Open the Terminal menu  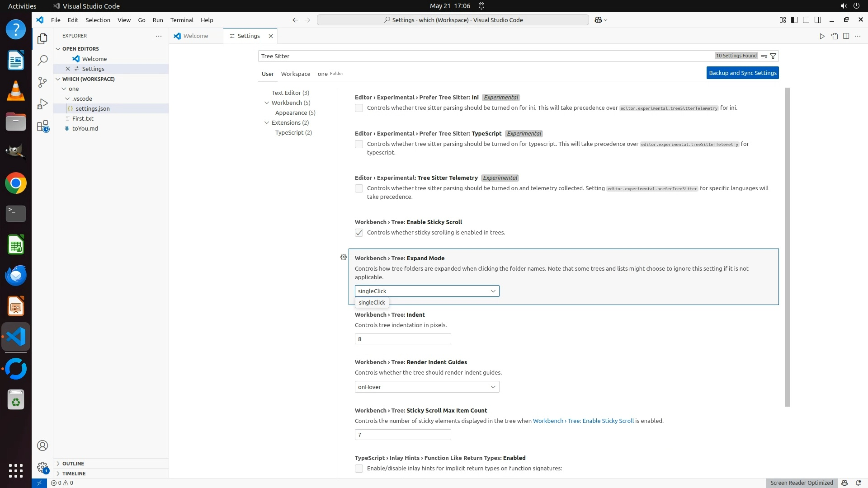coord(182,20)
